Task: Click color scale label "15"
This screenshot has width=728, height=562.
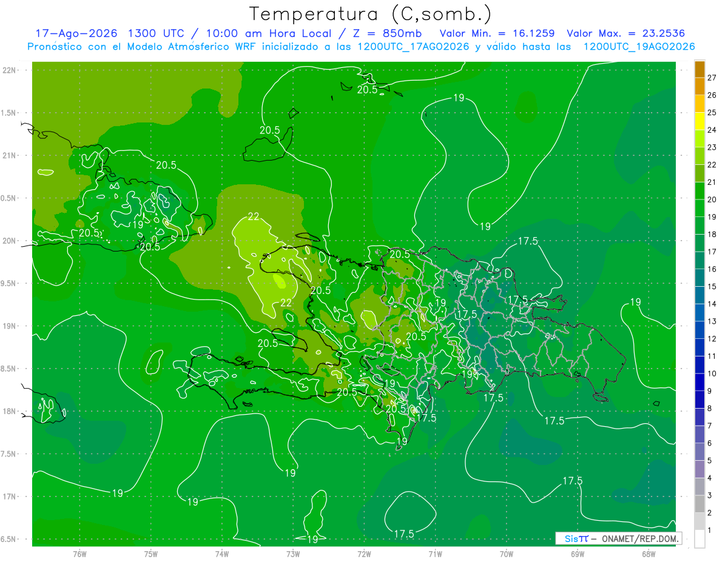Action: [712, 286]
